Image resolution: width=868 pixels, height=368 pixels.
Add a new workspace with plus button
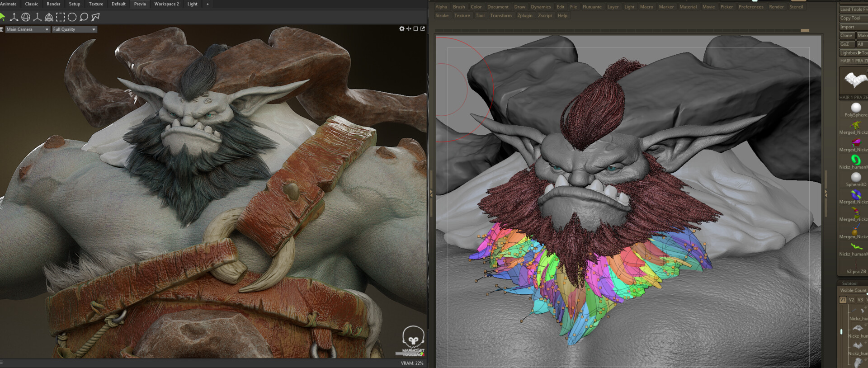pyautogui.click(x=208, y=4)
